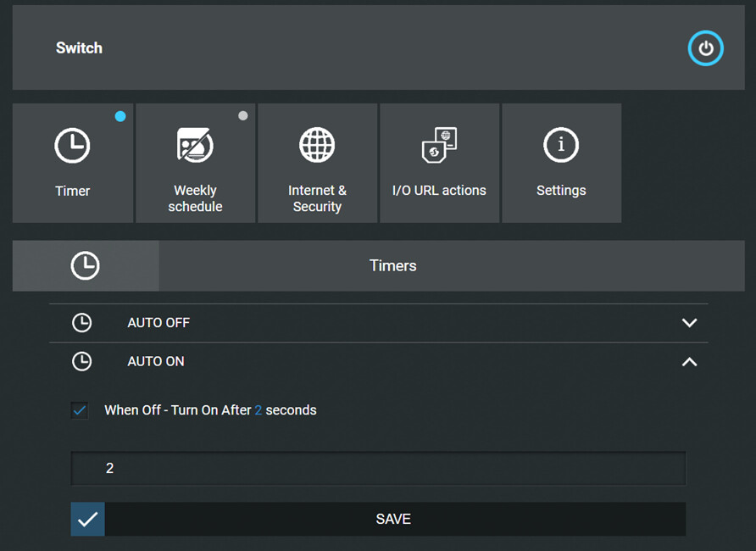
Task: Click the Internet & Security globe icon
Action: pos(317,146)
